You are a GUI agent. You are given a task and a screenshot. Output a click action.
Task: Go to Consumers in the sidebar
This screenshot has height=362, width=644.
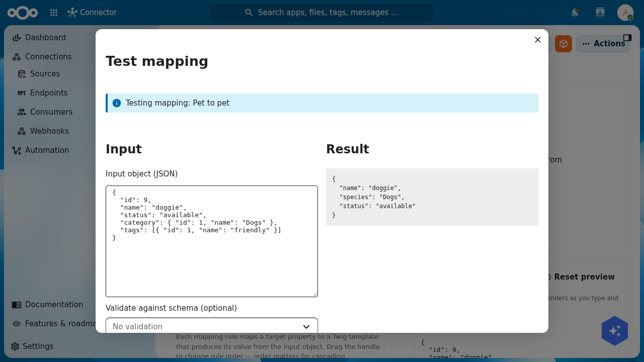pos(51,112)
